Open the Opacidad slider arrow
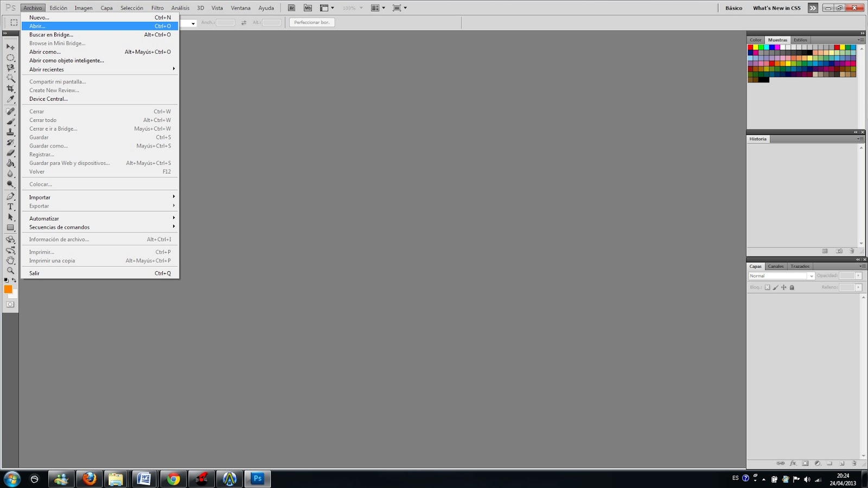The image size is (868, 488). click(858, 276)
